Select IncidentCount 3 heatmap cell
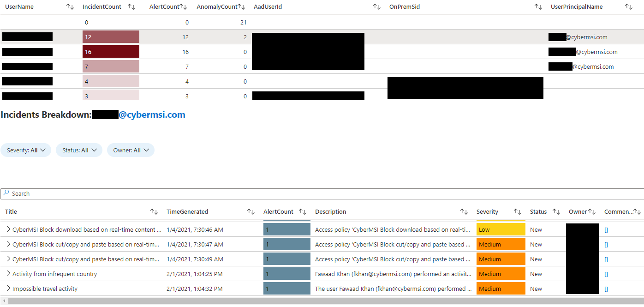Viewport: 644px width, 307px height. [111, 95]
